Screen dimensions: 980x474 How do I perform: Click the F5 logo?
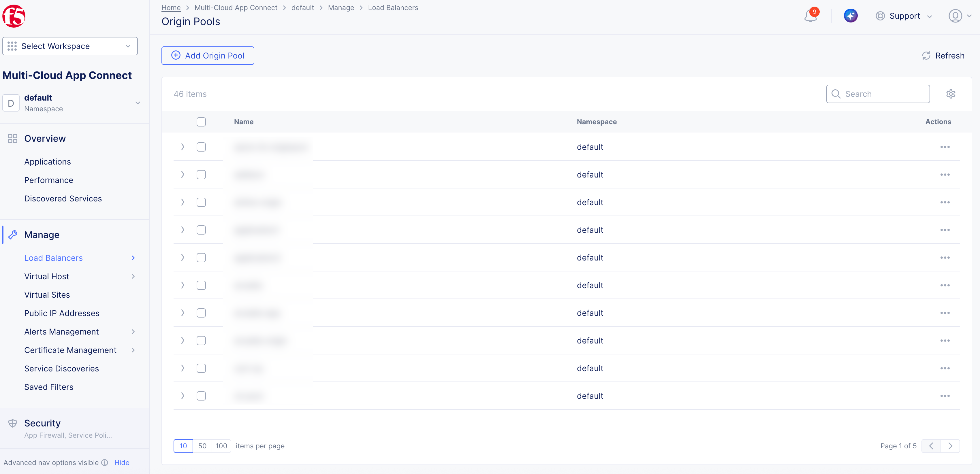[x=14, y=16]
